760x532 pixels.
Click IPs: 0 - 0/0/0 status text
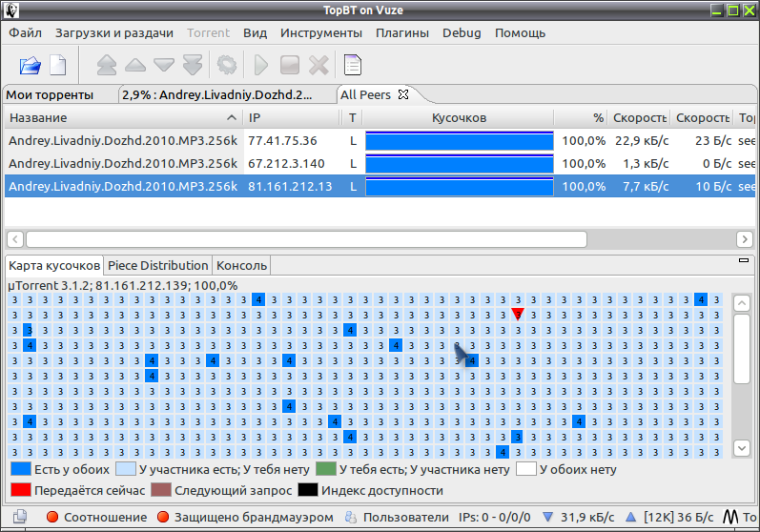pos(494,517)
